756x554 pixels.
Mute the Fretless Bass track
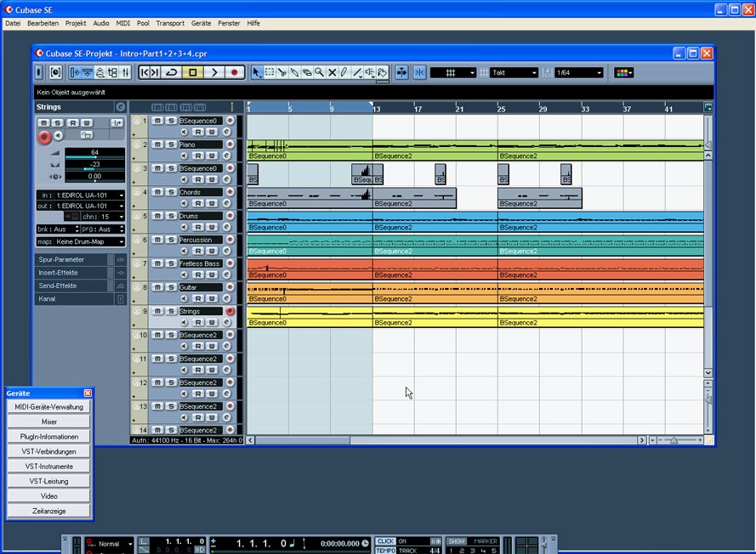click(157, 263)
